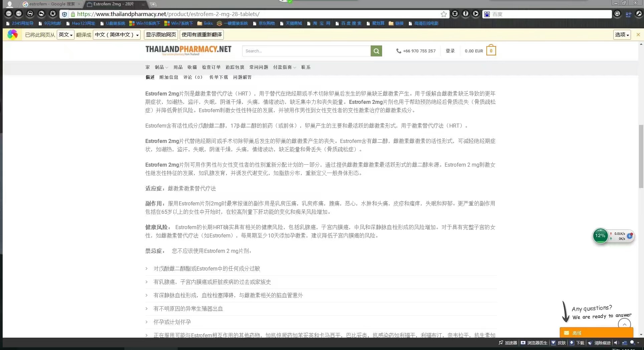Click the user profile silhouette icon
644x350 pixels.
point(10,4)
